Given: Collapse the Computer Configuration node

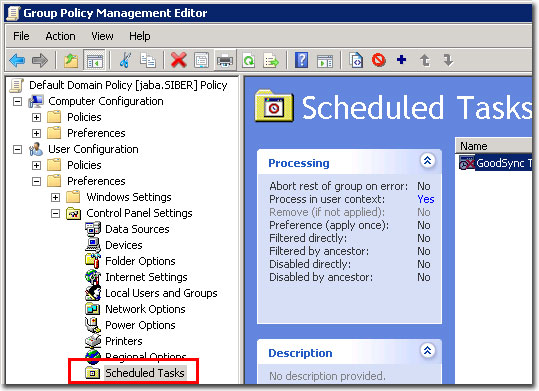Looking at the screenshot, I should click(x=17, y=101).
